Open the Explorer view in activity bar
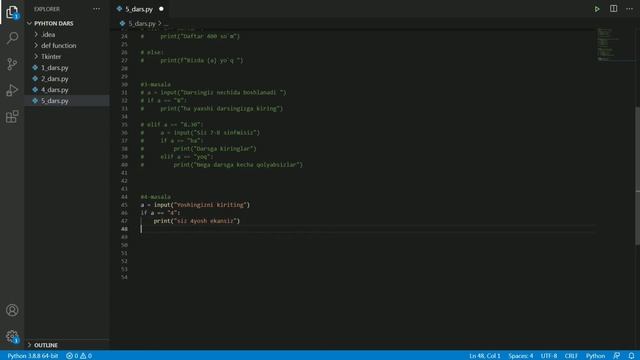640x360 pixels. [x=12, y=12]
